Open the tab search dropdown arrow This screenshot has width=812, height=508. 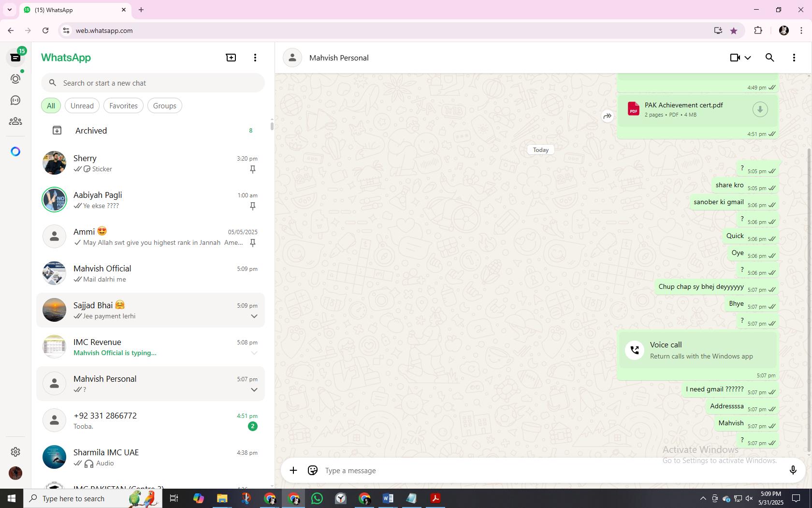10,10
